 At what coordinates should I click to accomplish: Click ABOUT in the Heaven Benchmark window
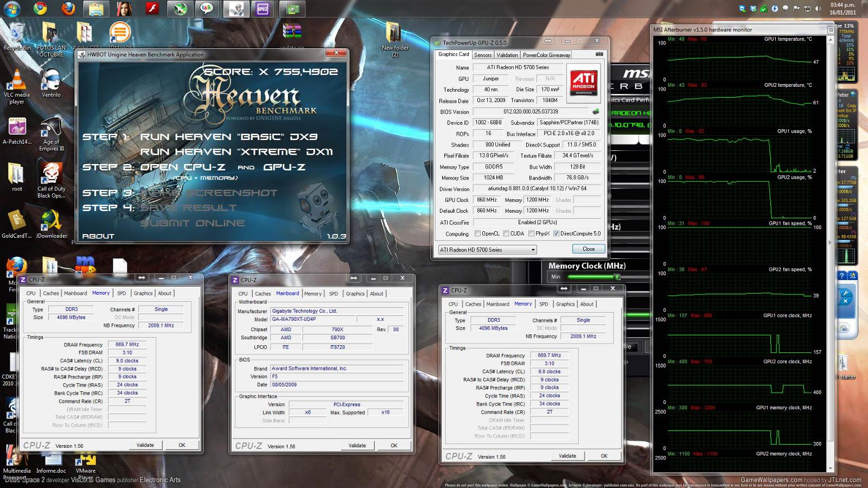pos(98,236)
